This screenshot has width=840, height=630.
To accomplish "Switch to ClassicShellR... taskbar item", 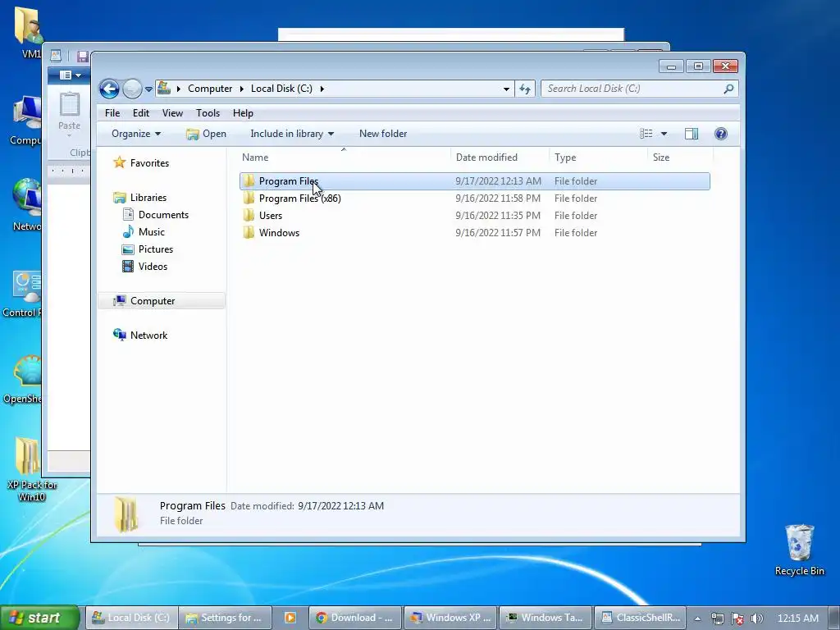I will pyautogui.click(x=641, y=618).
